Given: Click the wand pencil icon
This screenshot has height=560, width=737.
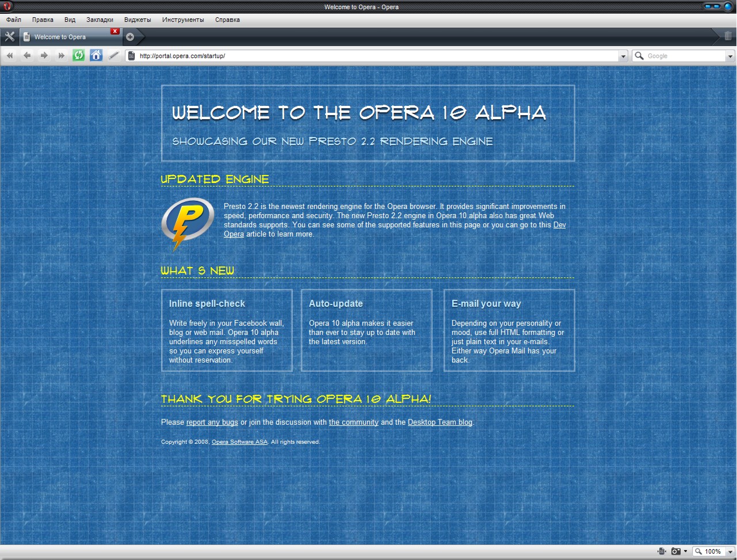Looking at the screenshot, I should tap(114, 56).
